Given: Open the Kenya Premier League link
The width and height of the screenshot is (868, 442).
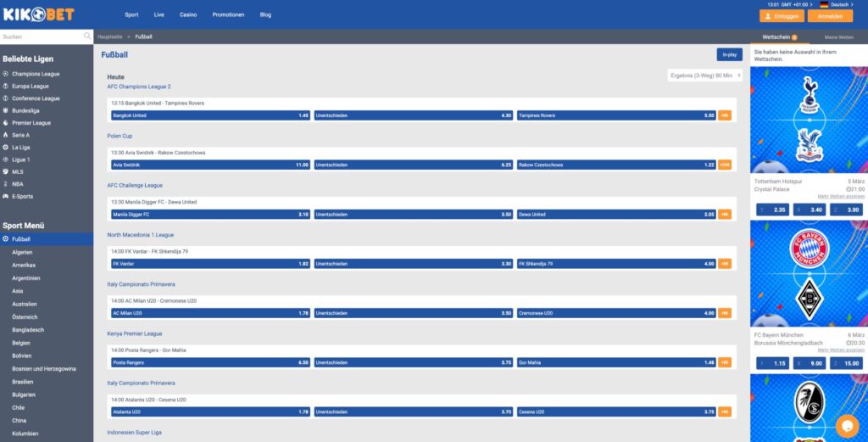Looking at the screenshot, I should coord(135,333).
